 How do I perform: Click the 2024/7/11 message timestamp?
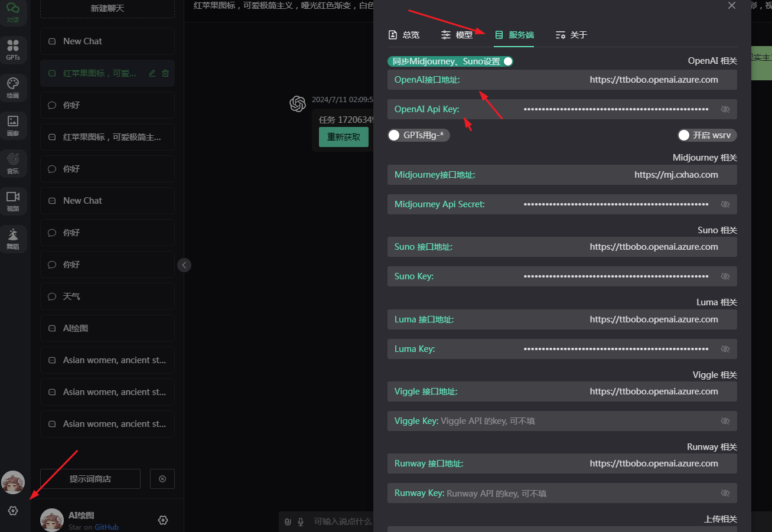click(342, 99)
